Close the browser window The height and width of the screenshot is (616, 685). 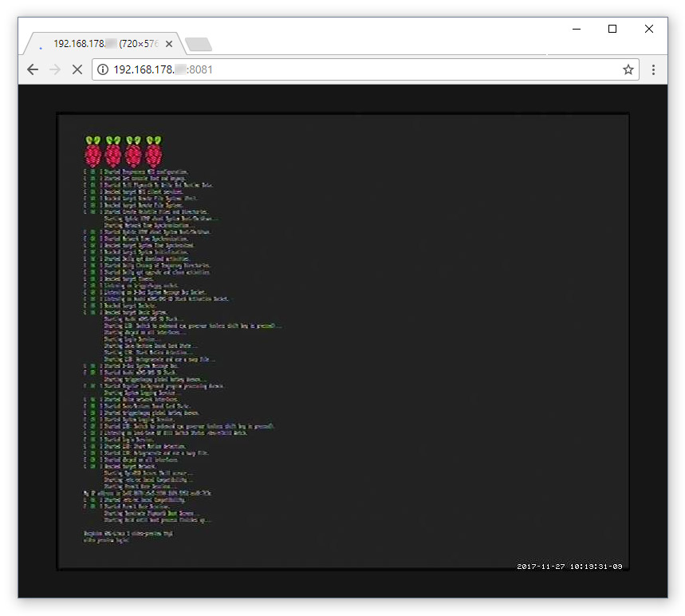(x=649, y=29)
